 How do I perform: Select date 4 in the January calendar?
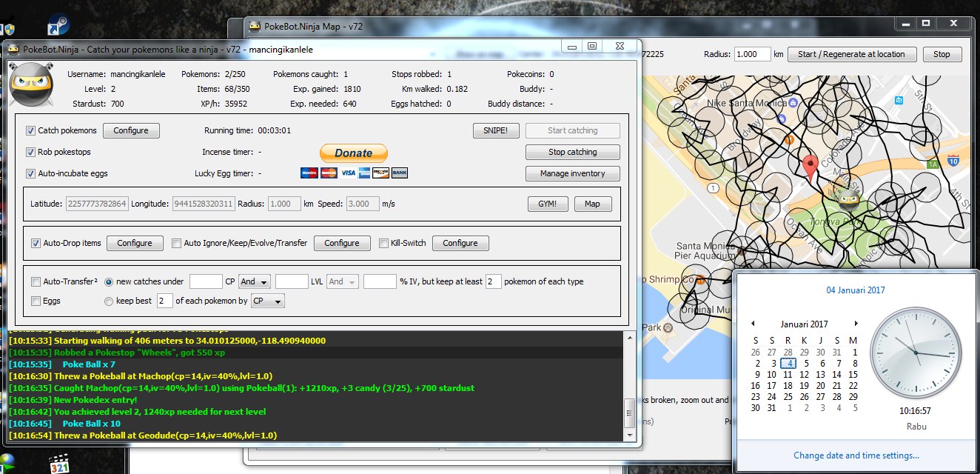[x=788, y=364]
